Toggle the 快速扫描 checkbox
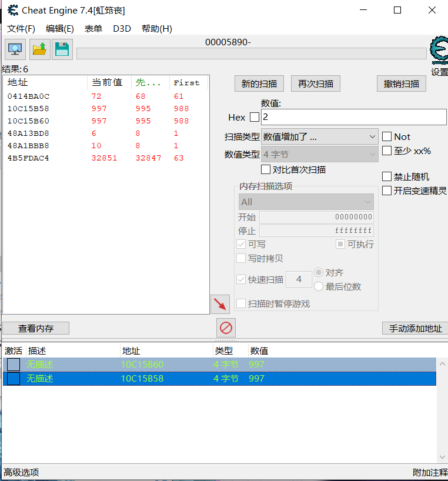This screenshot has height=481, width=448. coord(241,279)
